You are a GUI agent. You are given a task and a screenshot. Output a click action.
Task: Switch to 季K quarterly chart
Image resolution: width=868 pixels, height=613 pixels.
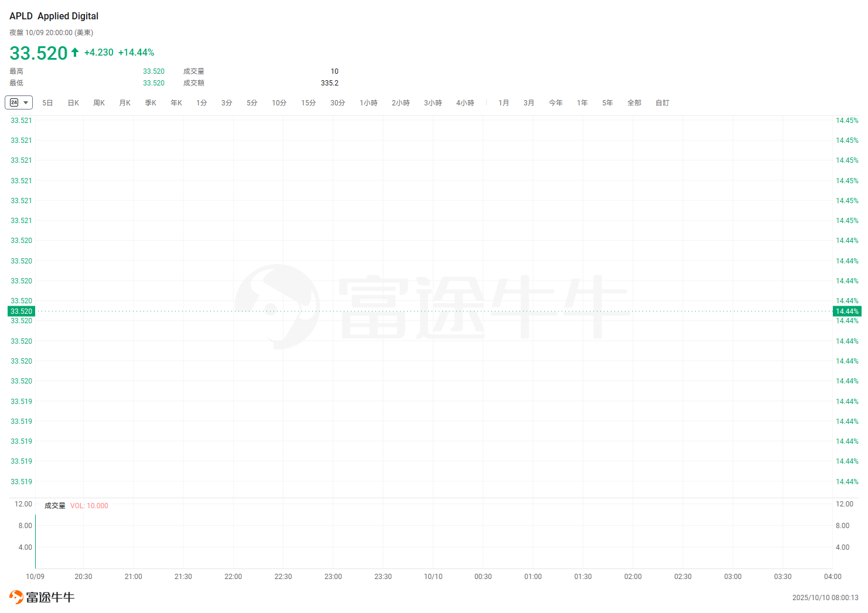(x=151, y=103)
